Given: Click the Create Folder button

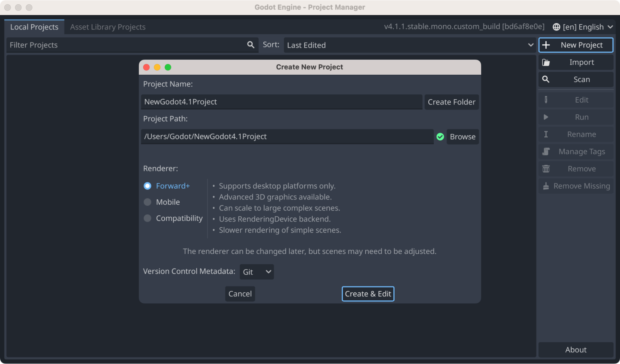Looking at the screenshot, I should 451,102.
